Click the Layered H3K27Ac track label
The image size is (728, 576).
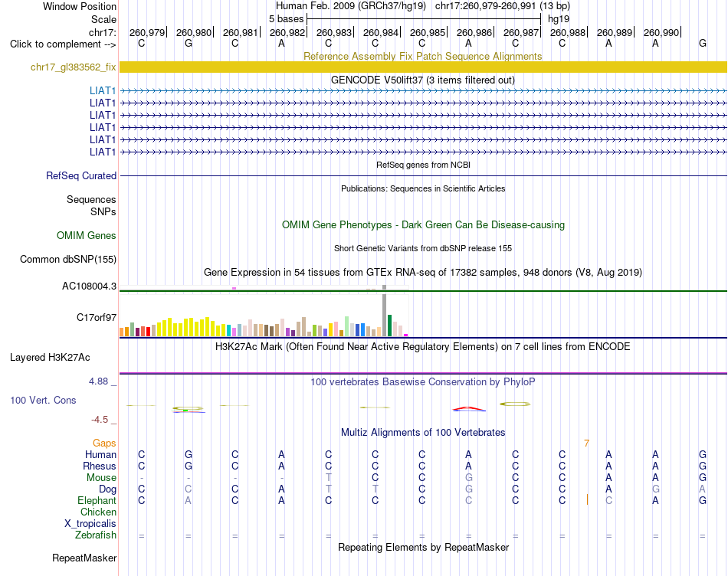point(50,358)
